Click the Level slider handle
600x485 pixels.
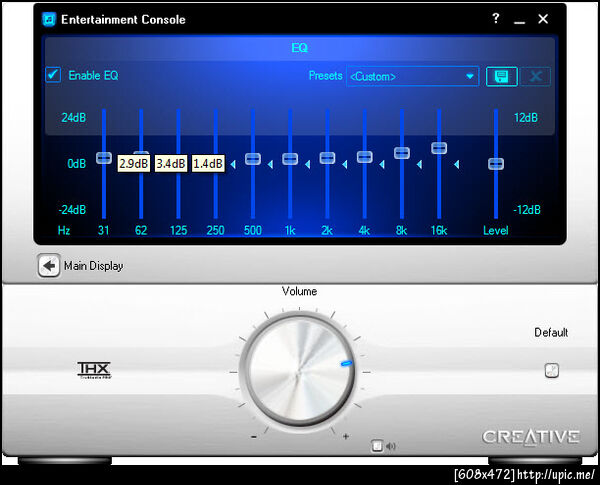click(x=496, y=164)
